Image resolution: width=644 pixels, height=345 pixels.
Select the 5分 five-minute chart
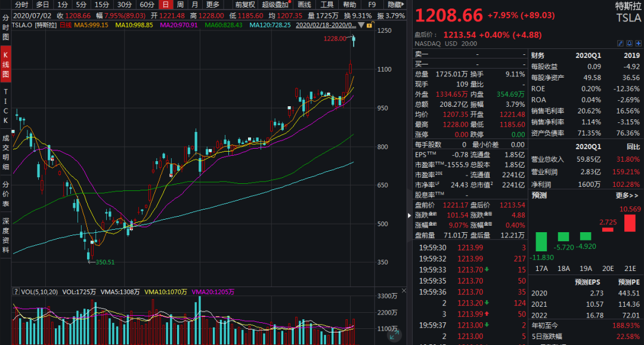(81, 5)
